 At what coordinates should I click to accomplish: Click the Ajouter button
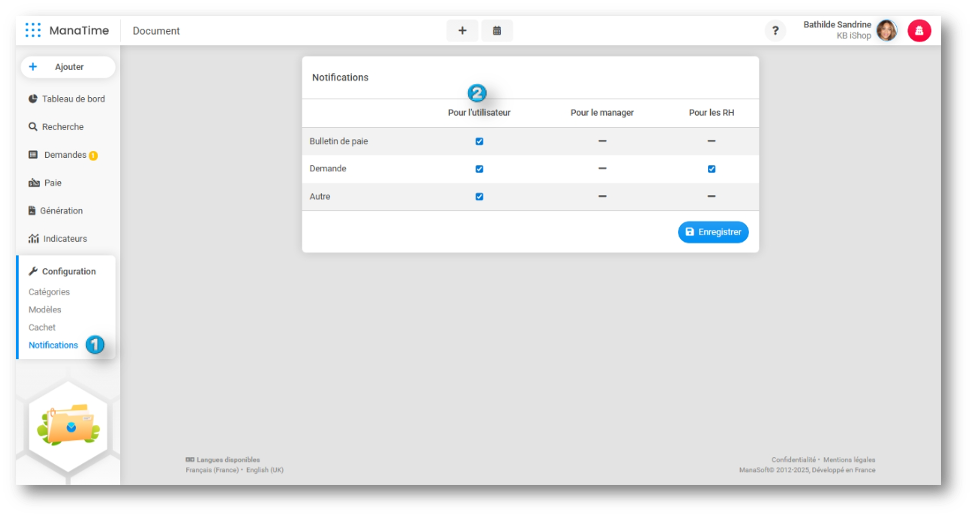click(68, 67)
